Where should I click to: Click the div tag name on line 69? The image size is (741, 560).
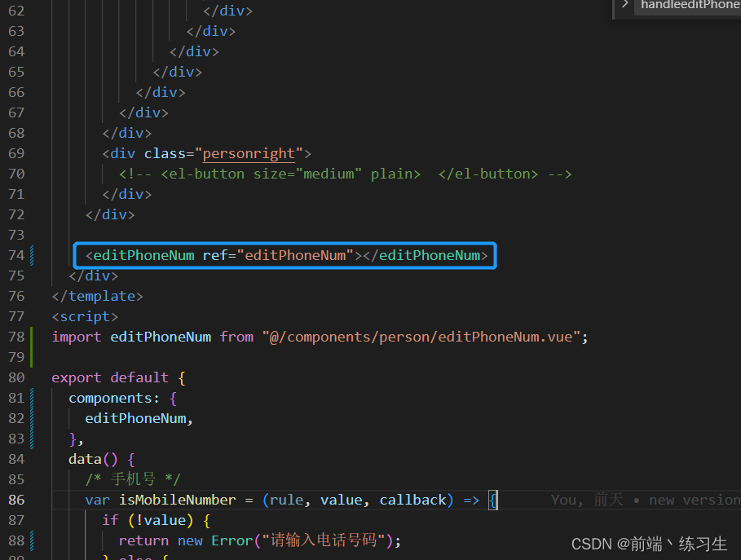click(123, 153)
